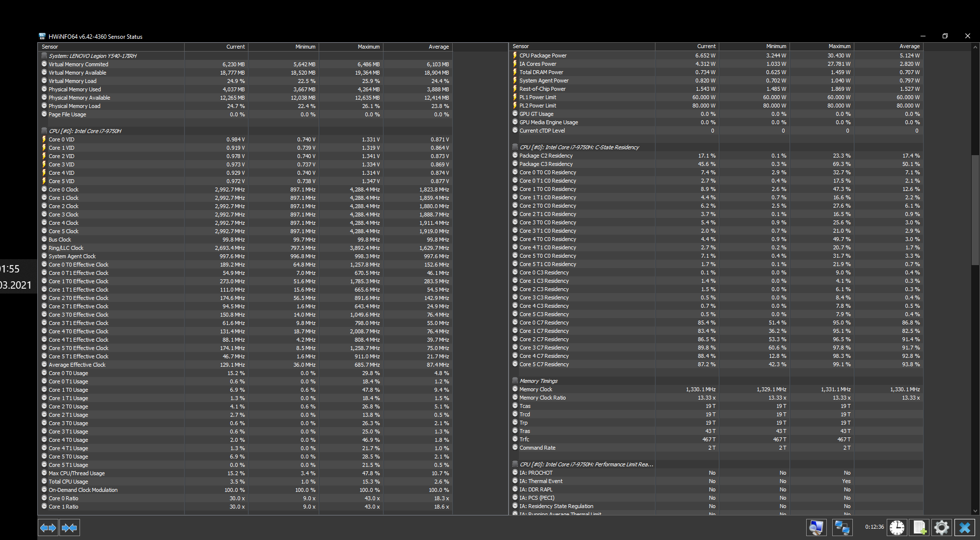Click the sensor icon beside Bus Clock
This screenshot has height=540, width=980.
pyautogui.click(x=44, y=240)
